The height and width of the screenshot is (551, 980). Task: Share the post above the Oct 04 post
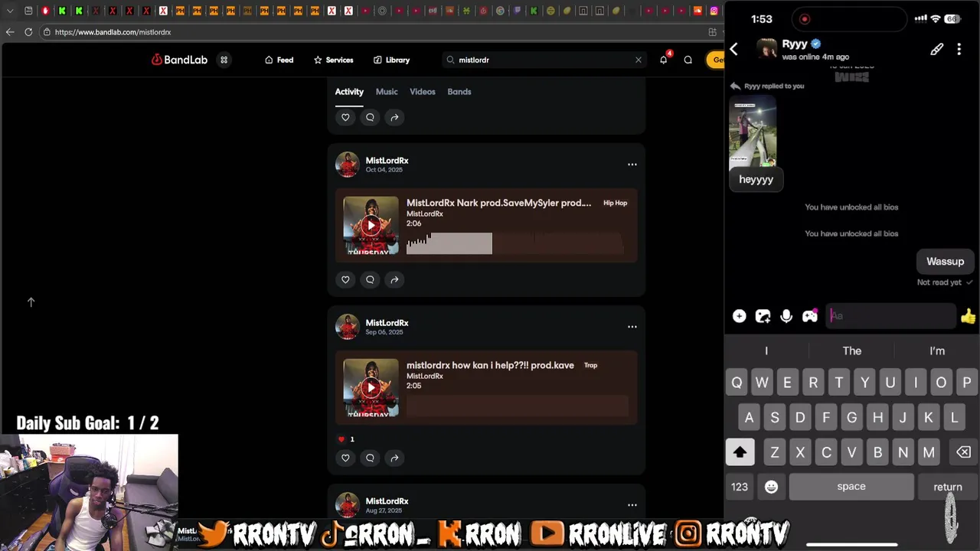point(394,117)
